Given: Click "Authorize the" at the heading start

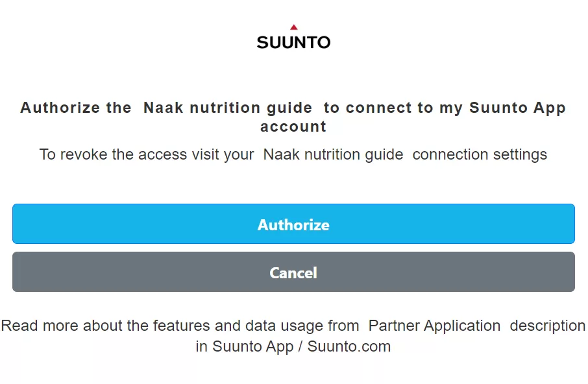Looking at the screenshot, I should [76, 108].
